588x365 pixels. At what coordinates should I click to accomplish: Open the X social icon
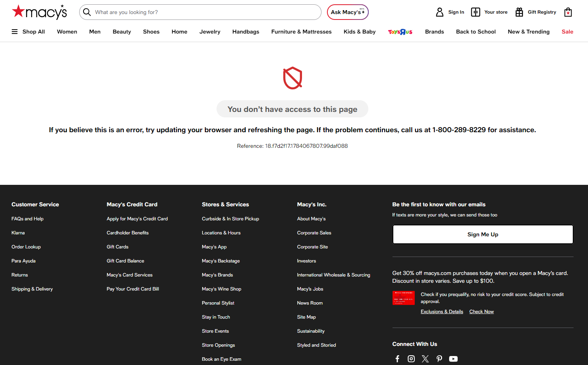pos(425,359)
